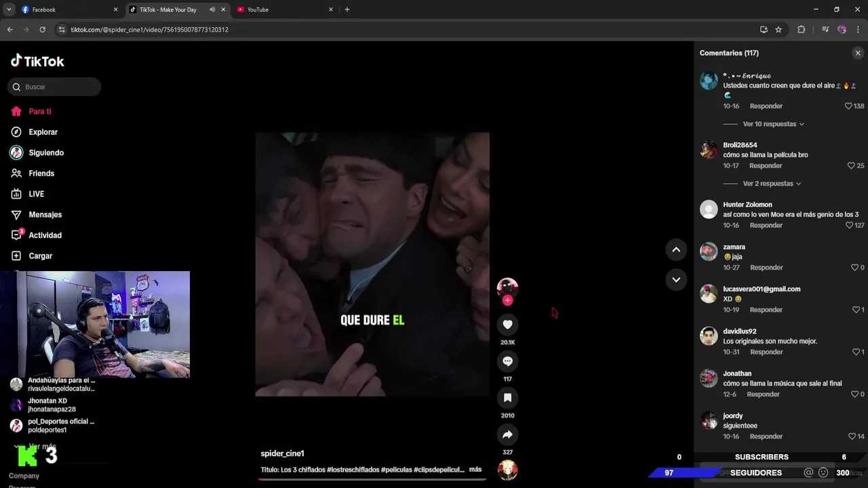
Task: Open the Chrome menu three dots
Action: (x=859, y=30)
